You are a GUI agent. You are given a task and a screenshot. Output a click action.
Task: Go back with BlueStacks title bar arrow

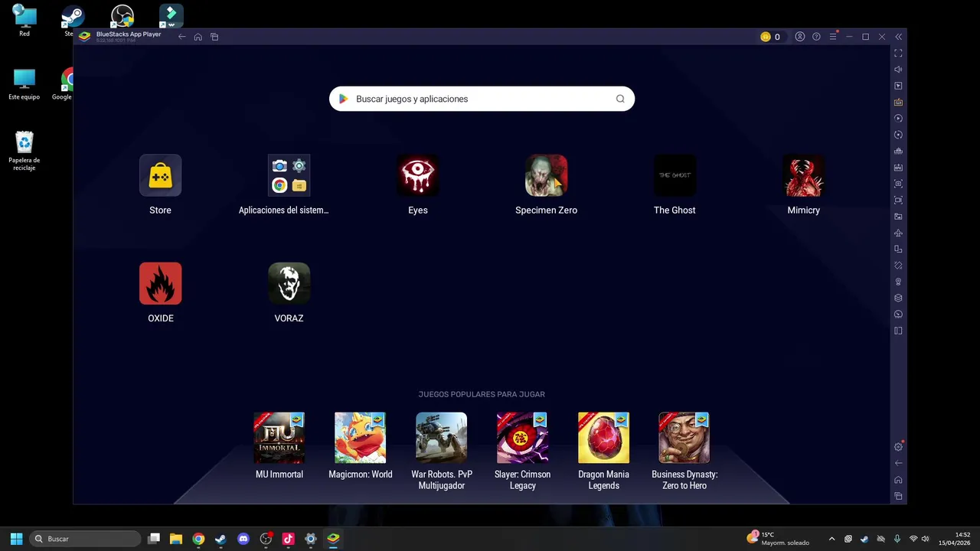[181, 37]
